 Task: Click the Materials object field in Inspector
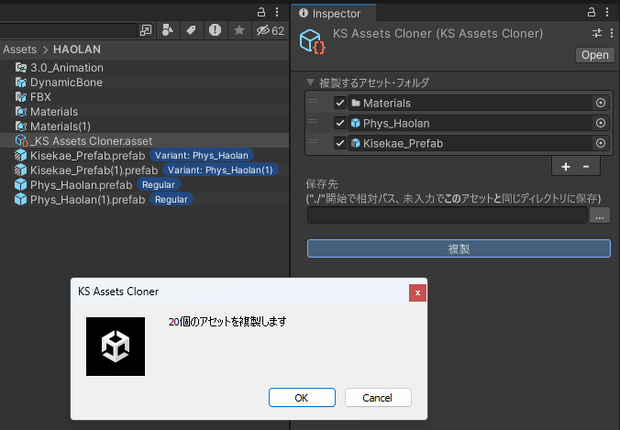[471, 103]
